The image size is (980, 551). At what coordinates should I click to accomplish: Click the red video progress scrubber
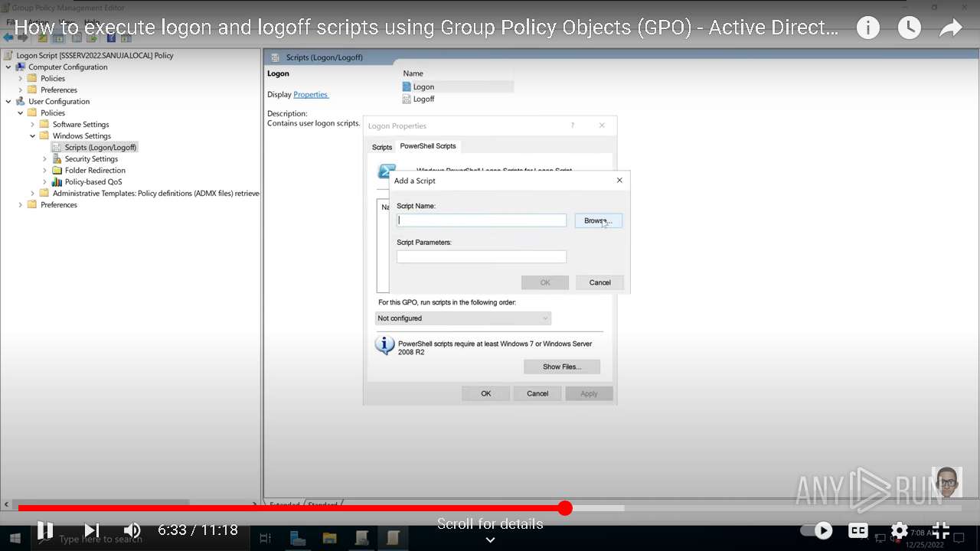click(x=565, y=508)
